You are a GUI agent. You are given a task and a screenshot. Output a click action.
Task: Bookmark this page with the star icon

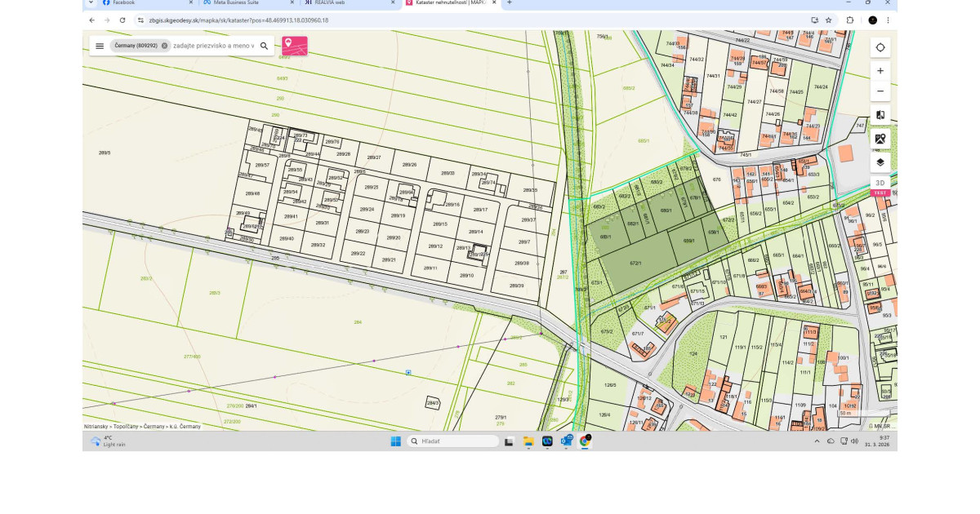point(828,20)
